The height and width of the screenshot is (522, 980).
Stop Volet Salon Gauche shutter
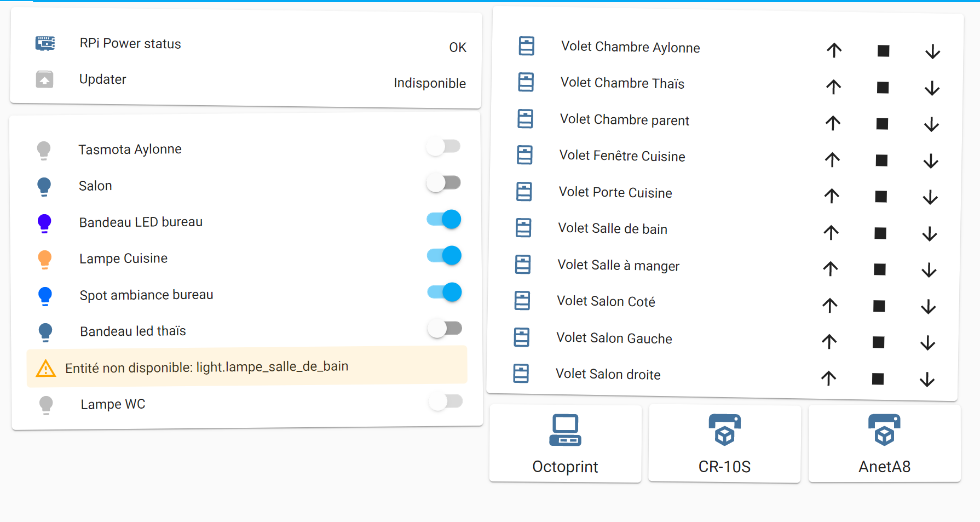[x=879, y=342]
